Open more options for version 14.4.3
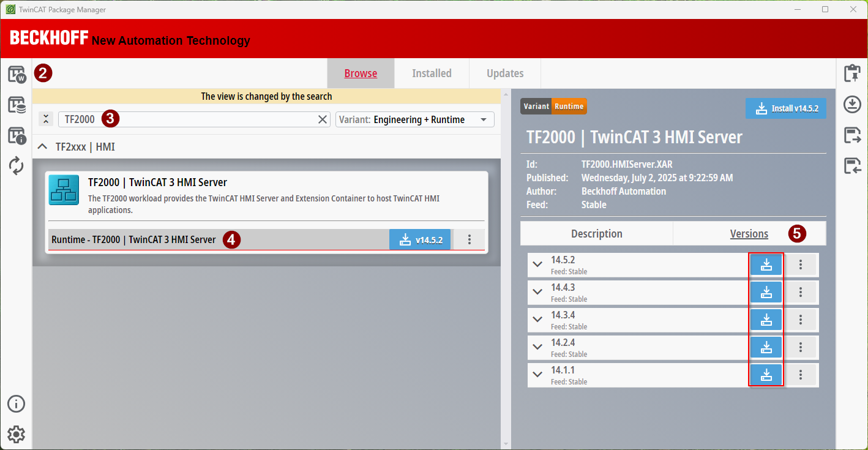868x450 pixels. [801, 293]
